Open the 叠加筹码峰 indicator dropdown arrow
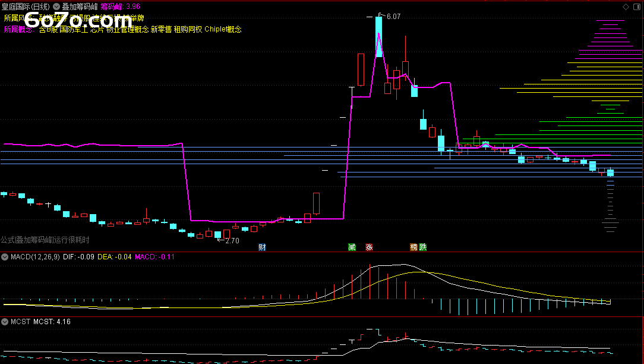This screenshot has width=644, height=364. [56, 7]
